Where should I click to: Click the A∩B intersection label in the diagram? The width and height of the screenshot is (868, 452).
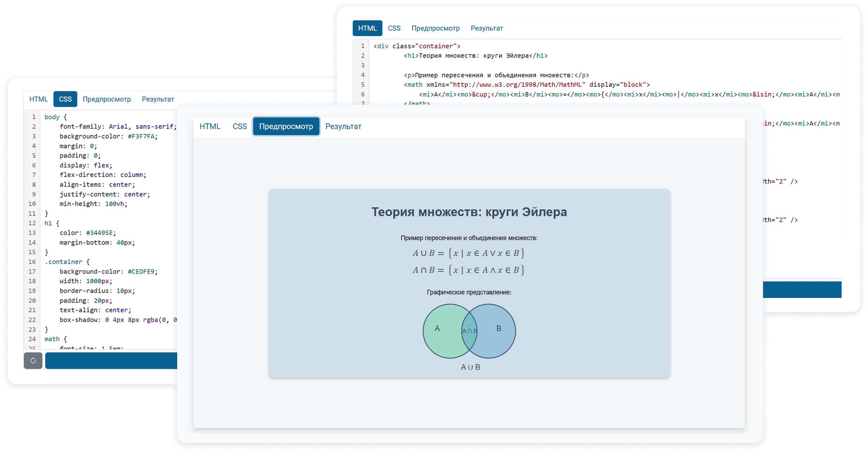tap(470, 331)
